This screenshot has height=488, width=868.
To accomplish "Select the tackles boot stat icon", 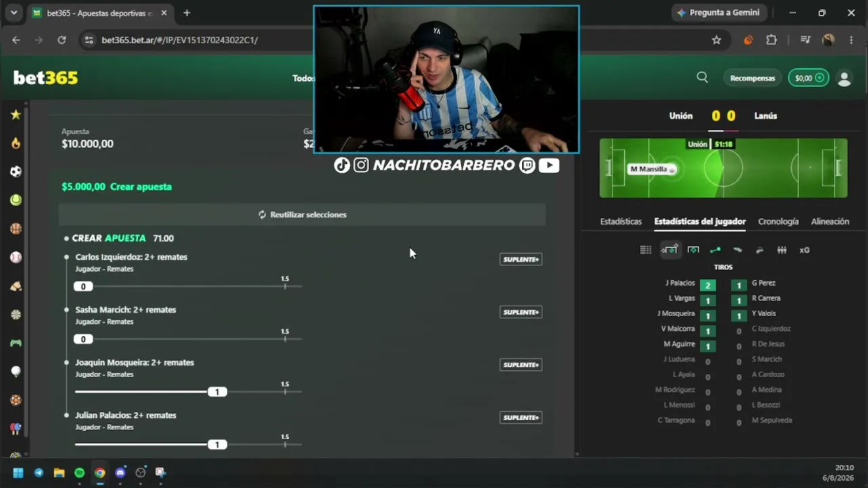I will [x=738, y=250].
